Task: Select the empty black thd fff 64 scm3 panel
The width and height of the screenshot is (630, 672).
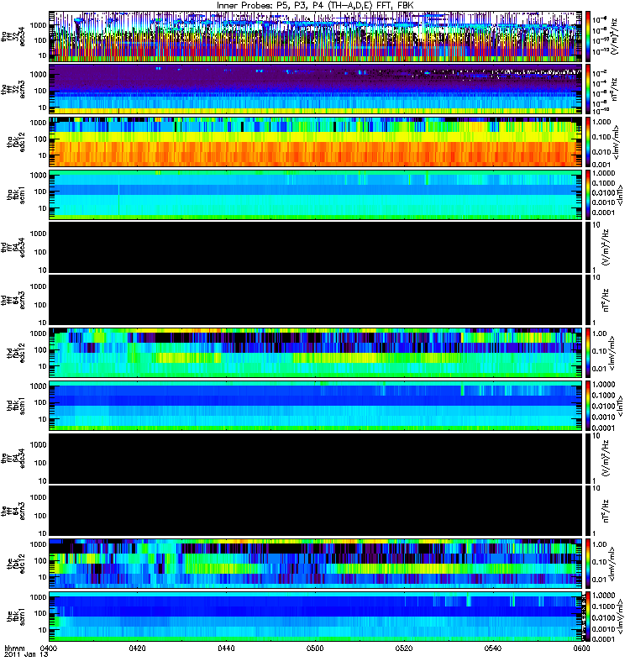Action: [316, 301]
